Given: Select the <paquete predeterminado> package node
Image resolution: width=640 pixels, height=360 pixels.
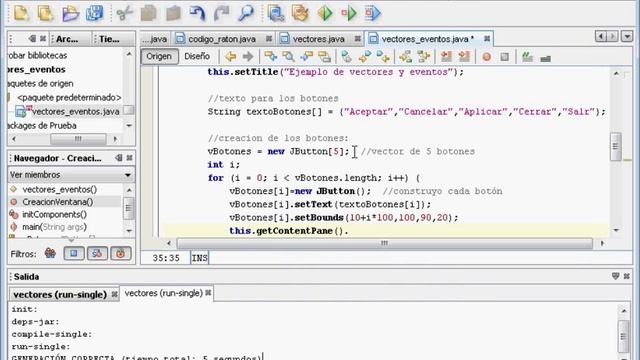Looking at the screenshot, I should pyautogui.click(x=69, y=98).
